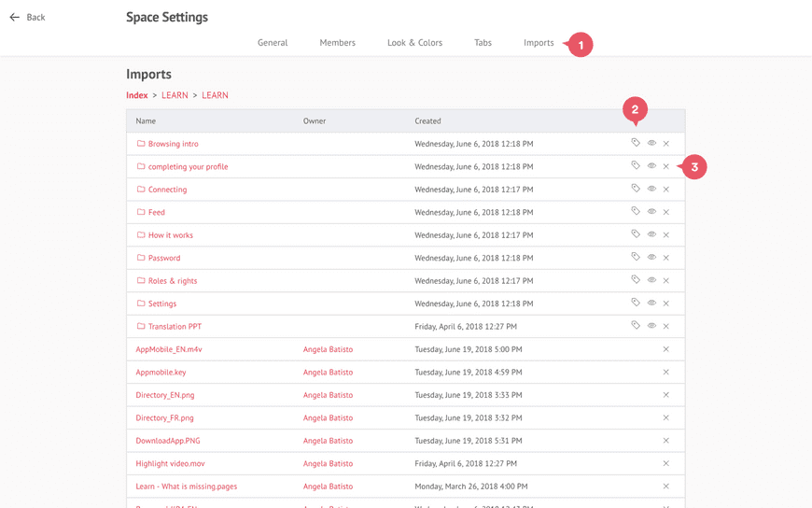Go back using the Back arrow
This screenshot has width=812, height=508.
(x=27, y=17)
